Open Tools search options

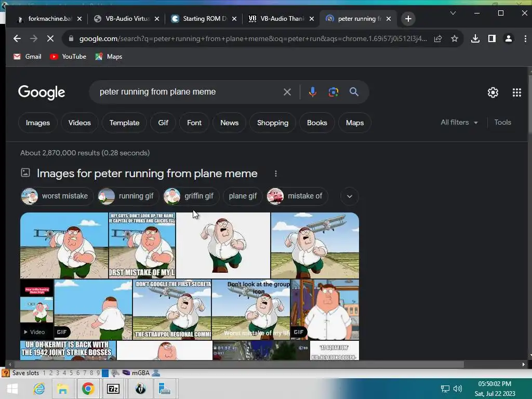(502, 123)
